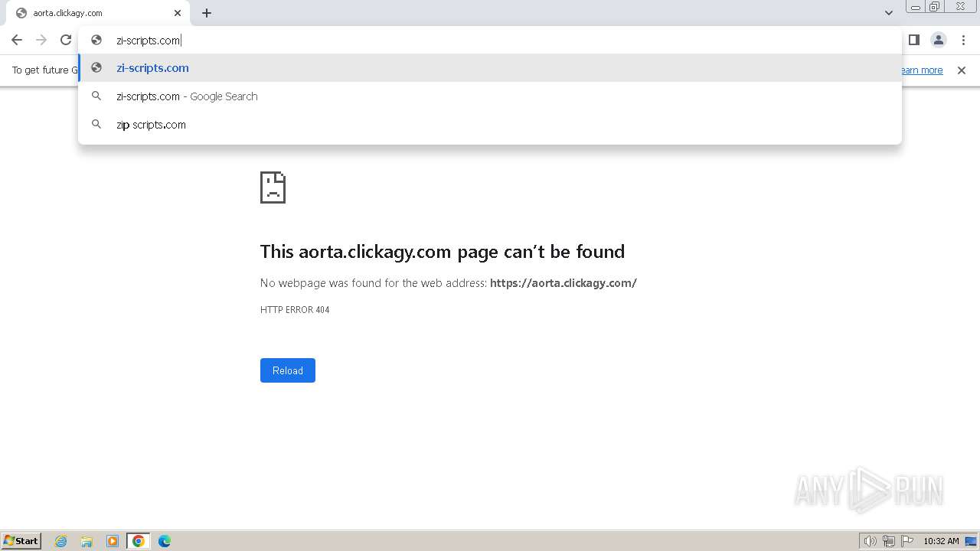The image size is (980, 551).
Task: Click the globe icon in the address bar
Action: pos(96,40)
